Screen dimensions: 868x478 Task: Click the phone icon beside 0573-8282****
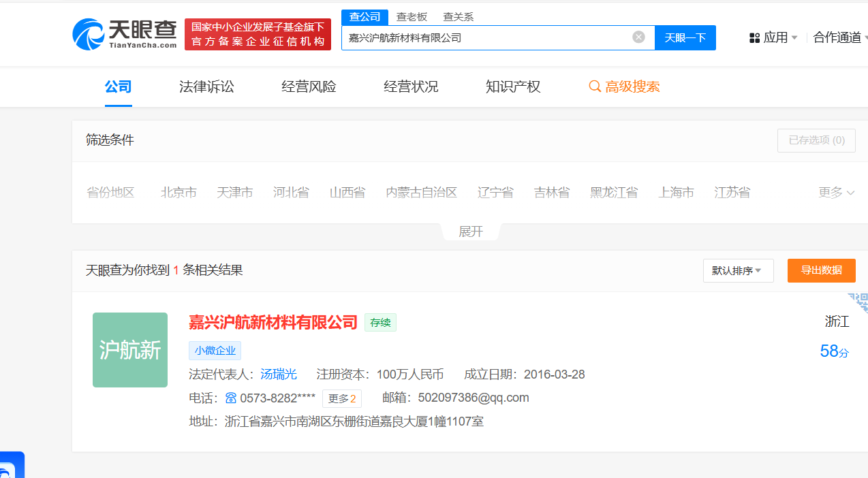231,398
